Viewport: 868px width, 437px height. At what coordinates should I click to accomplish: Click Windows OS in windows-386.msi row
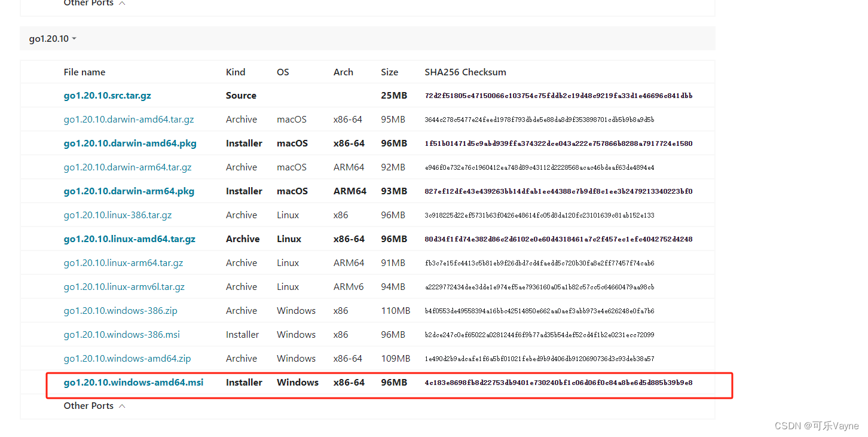click(x=296, y=335)
